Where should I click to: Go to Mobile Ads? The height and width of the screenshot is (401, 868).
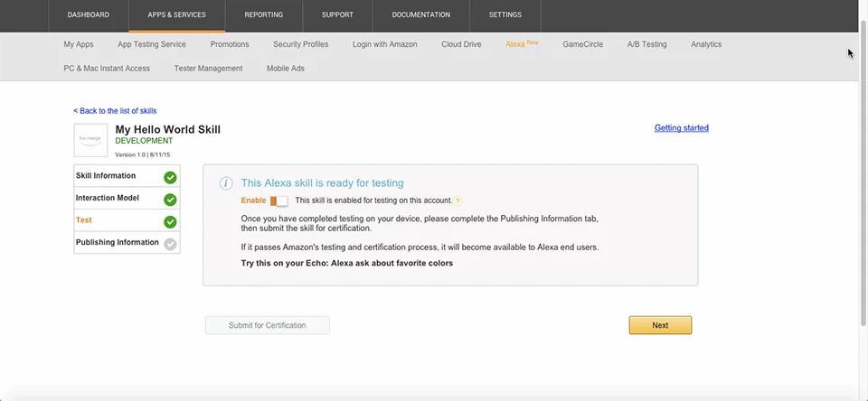click(x=285, y=69)
